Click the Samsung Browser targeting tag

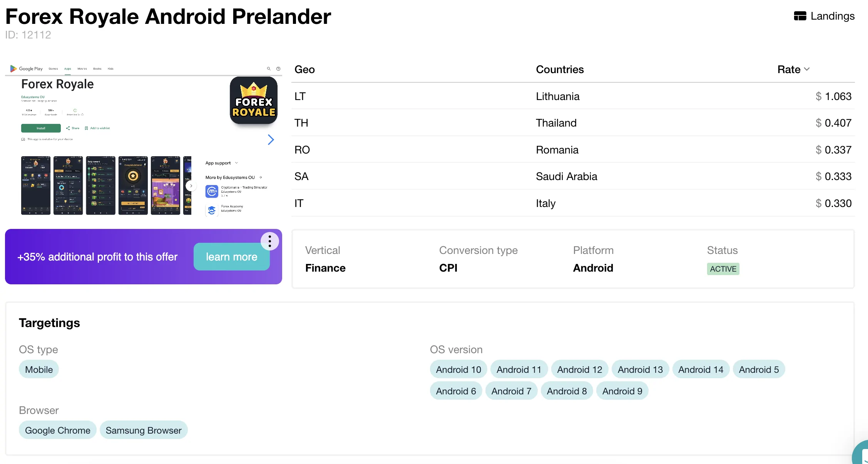144,430
